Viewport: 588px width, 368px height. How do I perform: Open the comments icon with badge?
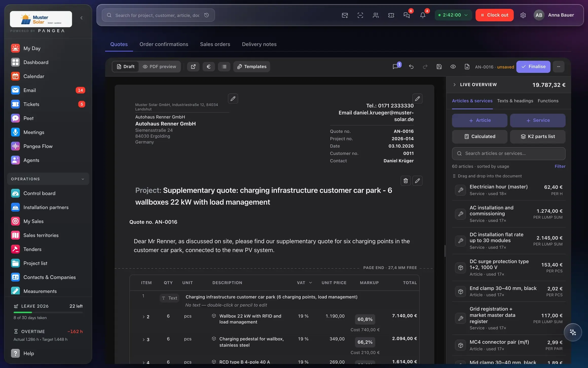click(x=396, y=66)
